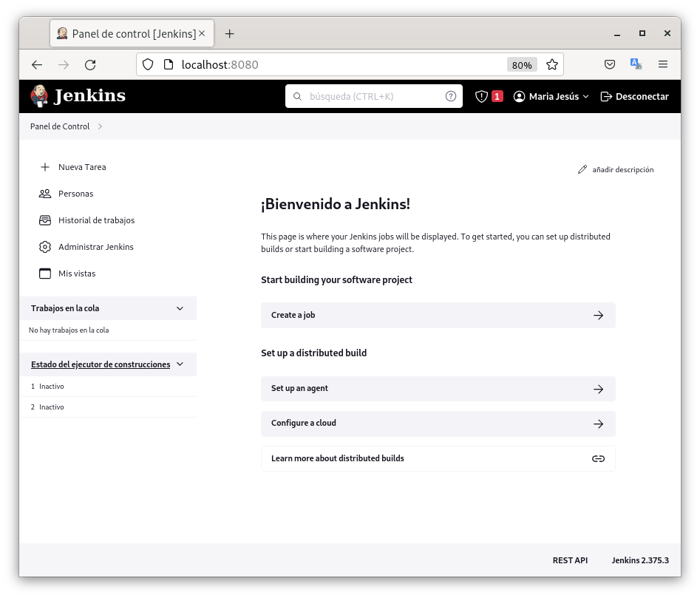Click the Jenkins logo in header
Screen dimensions: 700x598
(78, 96)
